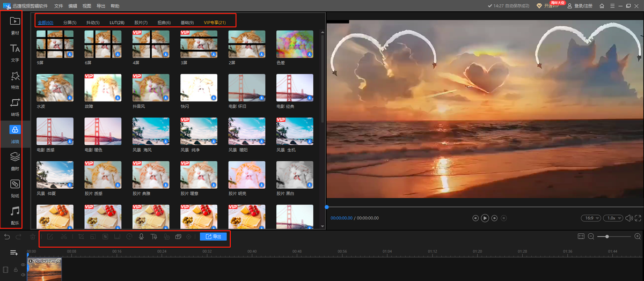
Task: Enter fullscreen preview mode
Action: pyautogui.click(x=637, y=218)
